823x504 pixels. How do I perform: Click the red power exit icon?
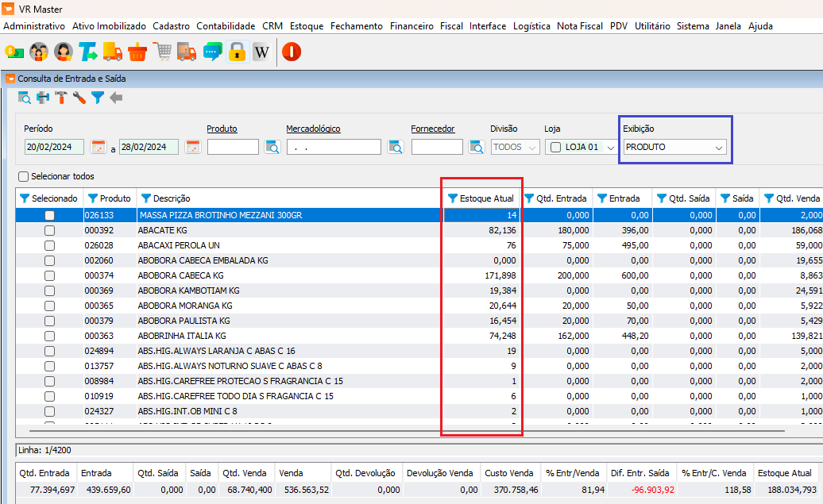tap(292, 52)
